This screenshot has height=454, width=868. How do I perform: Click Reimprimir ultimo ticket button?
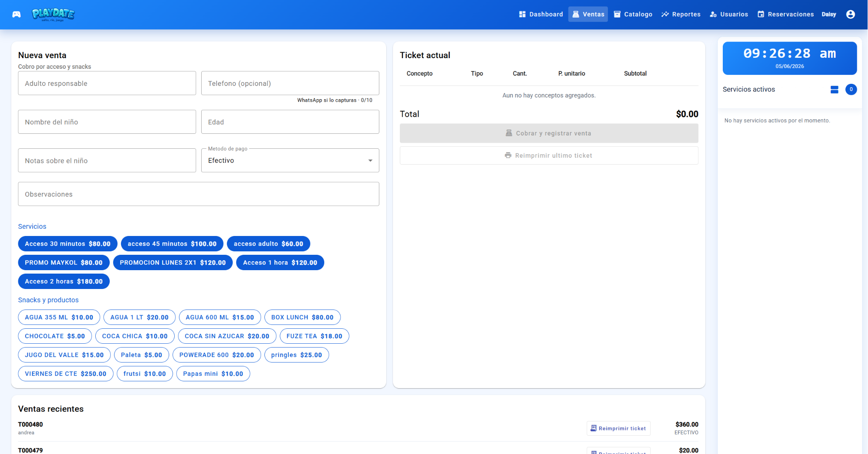549,156
